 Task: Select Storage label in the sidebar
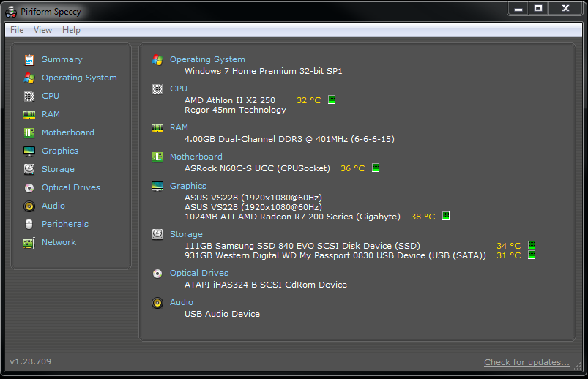[58, 169]
